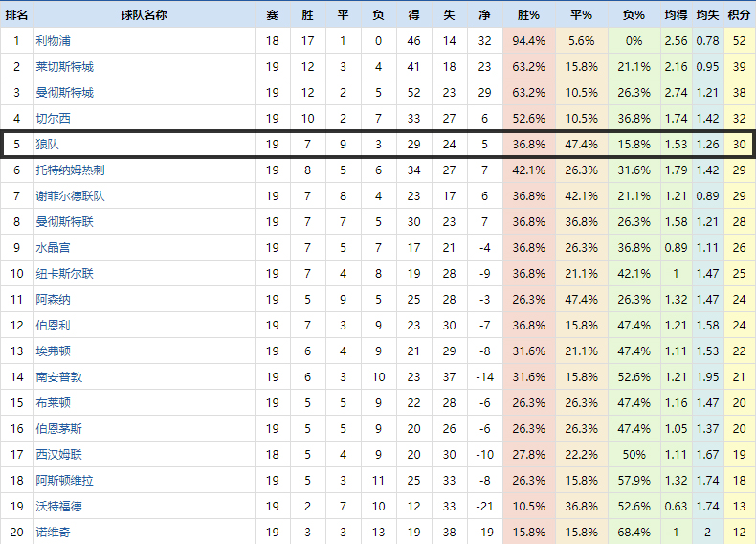This screenshot has height=544, width=756.
Task: Select the 切尔西 team link
Action: coord(53,119)
